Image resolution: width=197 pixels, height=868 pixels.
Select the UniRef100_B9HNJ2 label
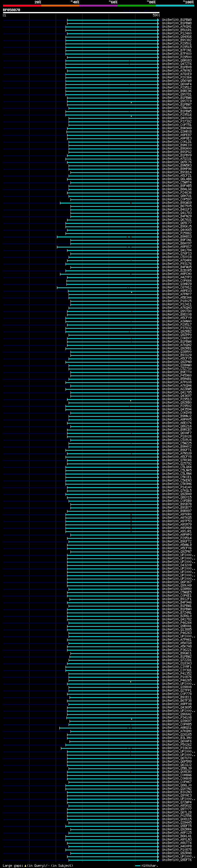177,416
